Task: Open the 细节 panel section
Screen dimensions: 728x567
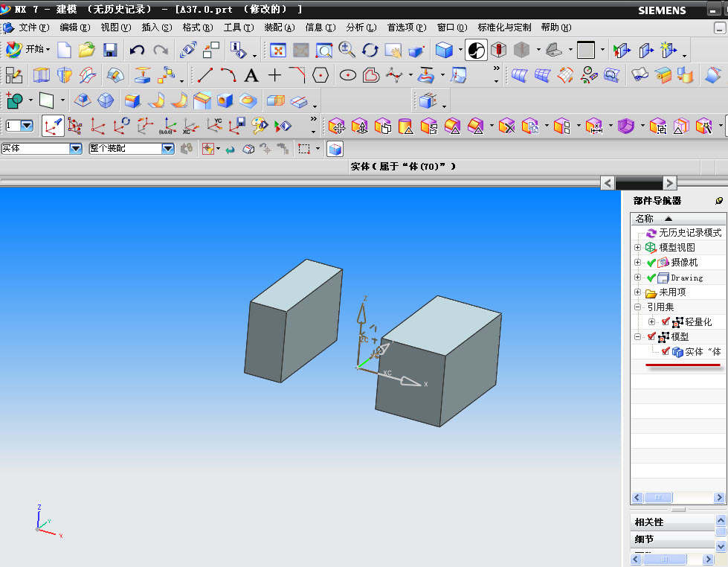Action: pyautogui.click(x=672, y=539)
